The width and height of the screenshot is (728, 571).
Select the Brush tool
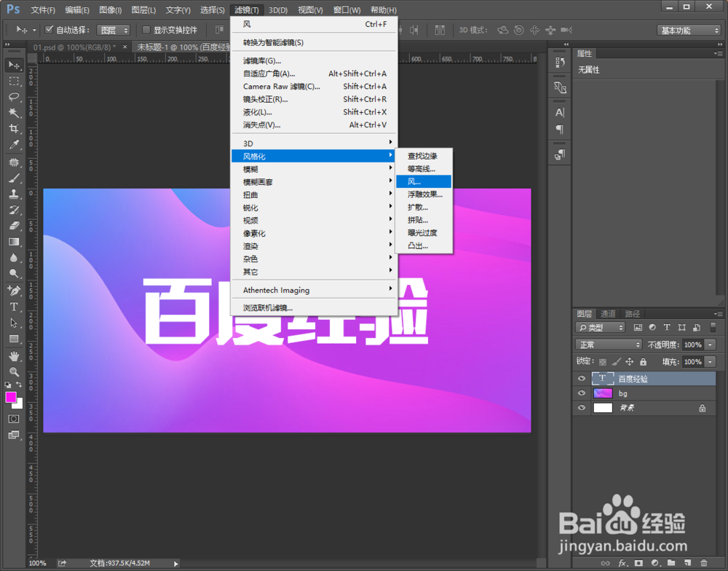point(14,178)
